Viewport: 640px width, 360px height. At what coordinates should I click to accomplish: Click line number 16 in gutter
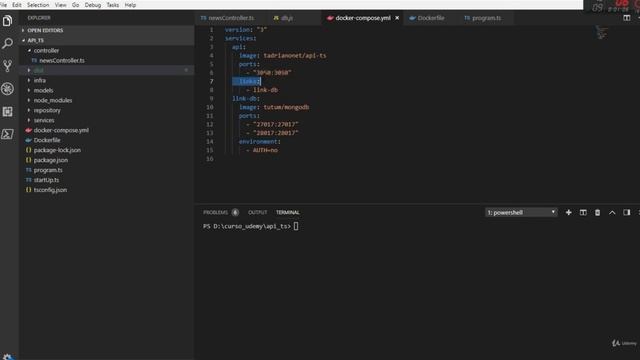209,159
